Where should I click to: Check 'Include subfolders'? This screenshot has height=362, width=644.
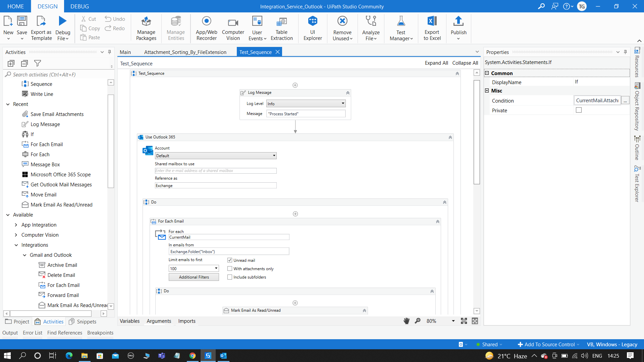pos(230,277)
